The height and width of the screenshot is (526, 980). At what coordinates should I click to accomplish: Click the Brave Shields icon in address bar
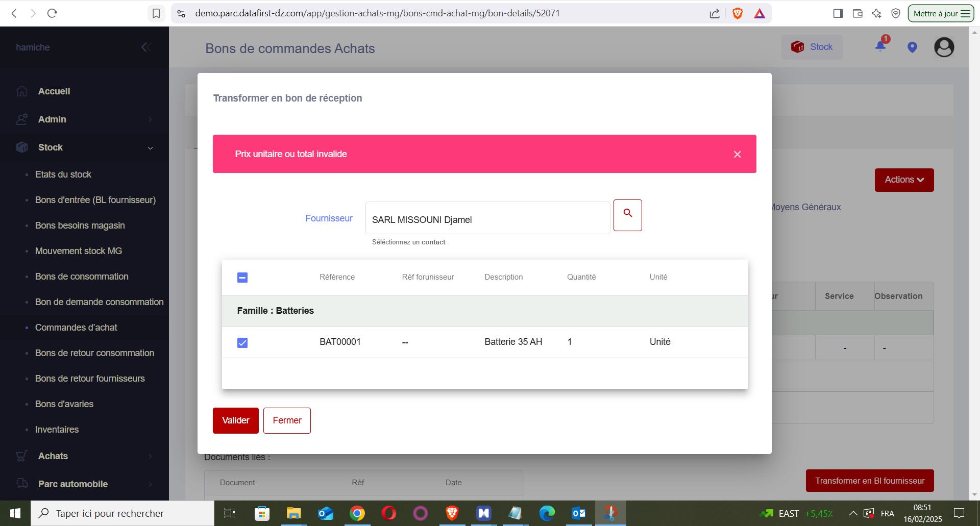pyautogui.click(x=737, y=14)
